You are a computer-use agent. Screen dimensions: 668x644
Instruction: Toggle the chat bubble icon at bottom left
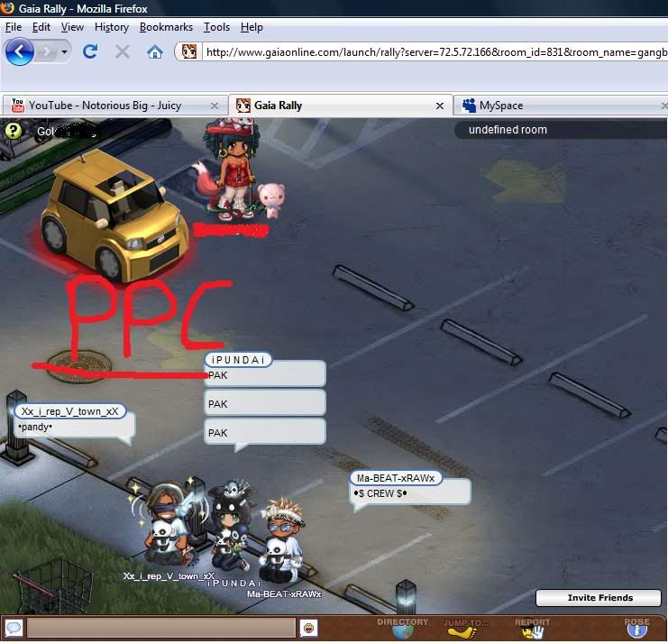pyautogui.click(x=14, y=628)
